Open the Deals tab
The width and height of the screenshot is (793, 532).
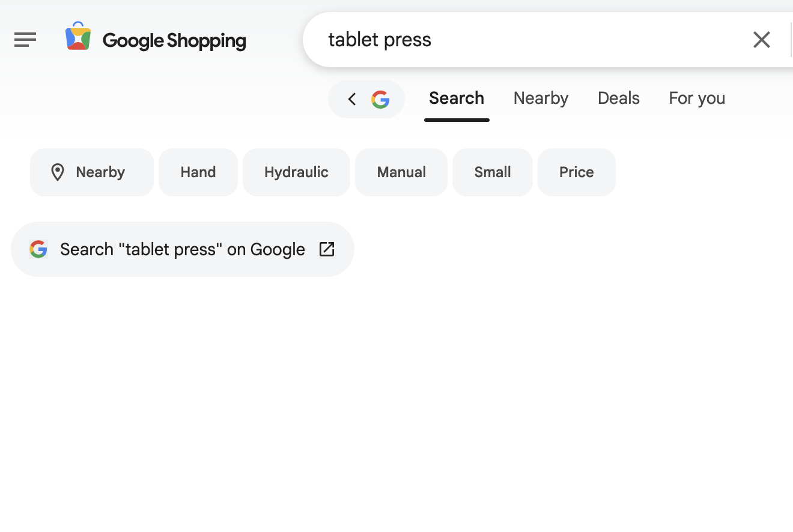618,98
